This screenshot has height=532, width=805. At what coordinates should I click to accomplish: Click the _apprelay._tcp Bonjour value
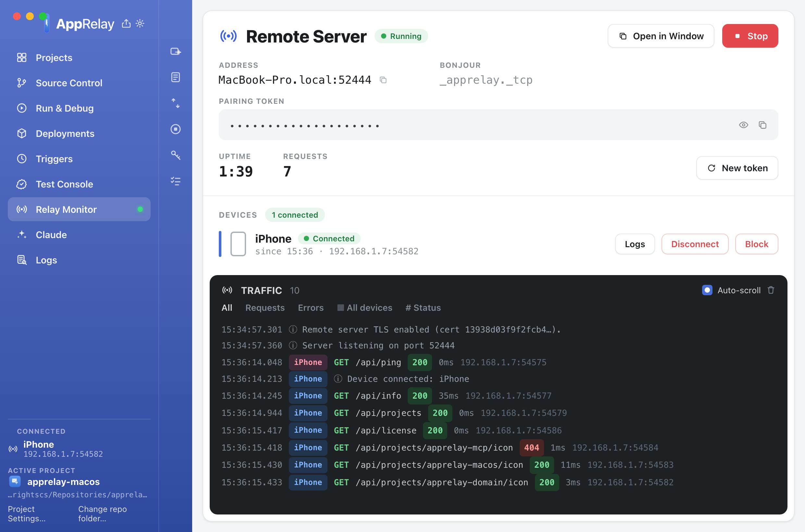pos(486,80)
